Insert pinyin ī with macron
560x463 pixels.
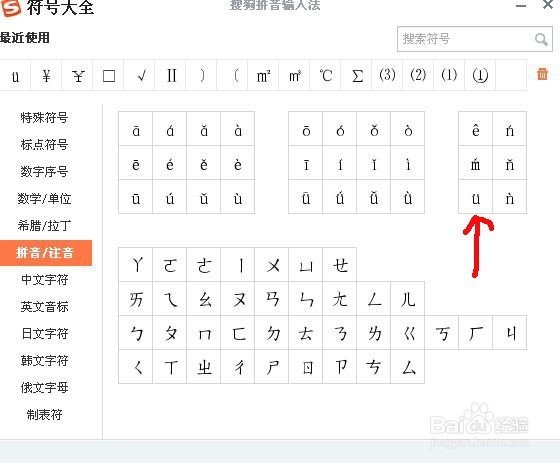click(306, 163)
